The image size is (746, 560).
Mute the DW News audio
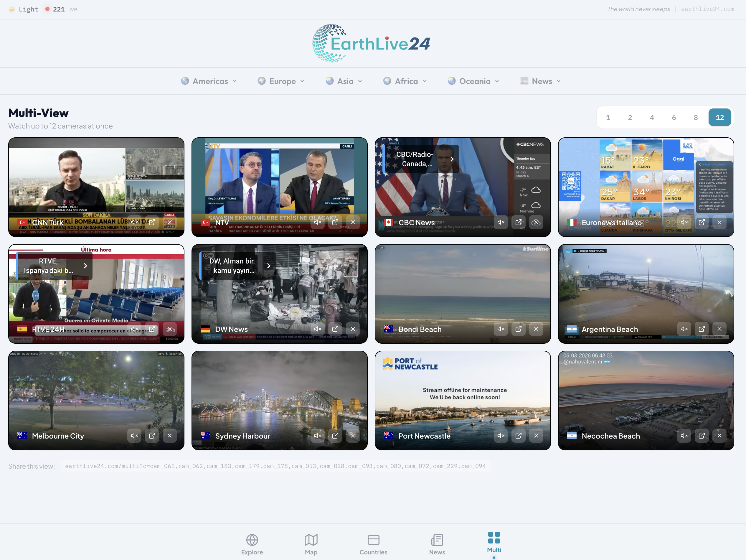tap(317, 329)
